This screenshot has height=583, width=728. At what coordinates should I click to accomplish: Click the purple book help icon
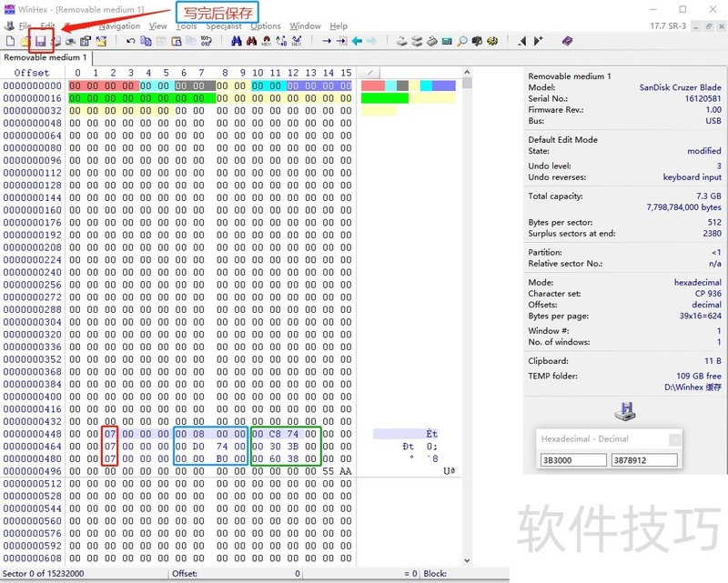(567, 41)
